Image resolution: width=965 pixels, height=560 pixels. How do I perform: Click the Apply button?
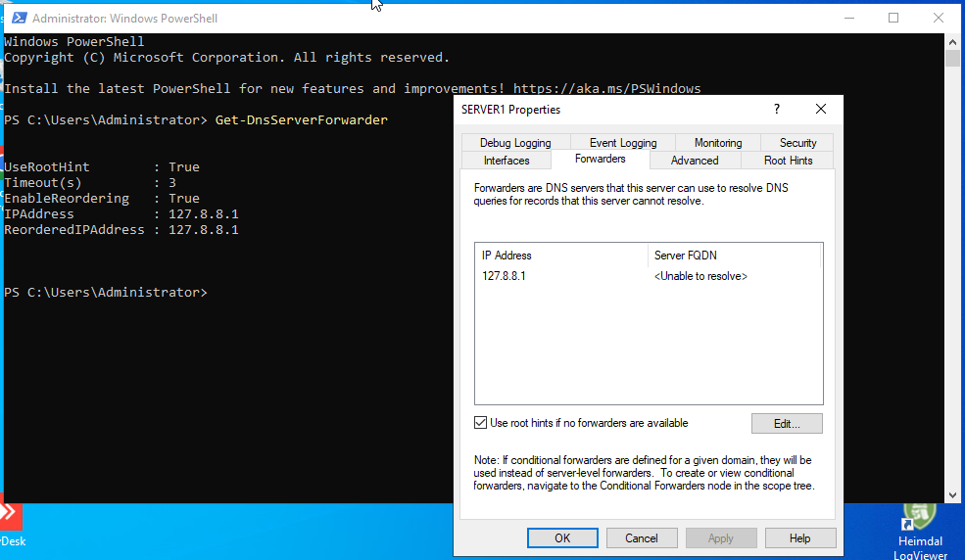pyautogui.click(x=721, y=537)
